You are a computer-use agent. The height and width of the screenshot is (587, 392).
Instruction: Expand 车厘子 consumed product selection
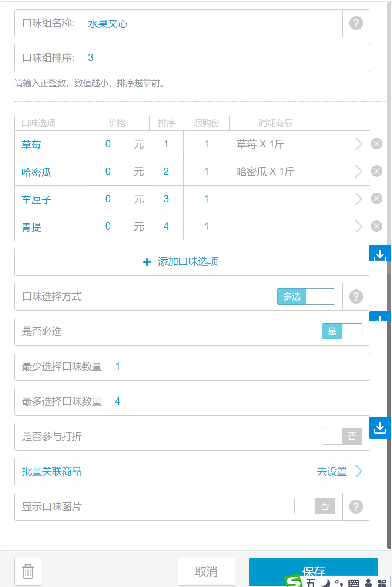[x=358, y=199]
